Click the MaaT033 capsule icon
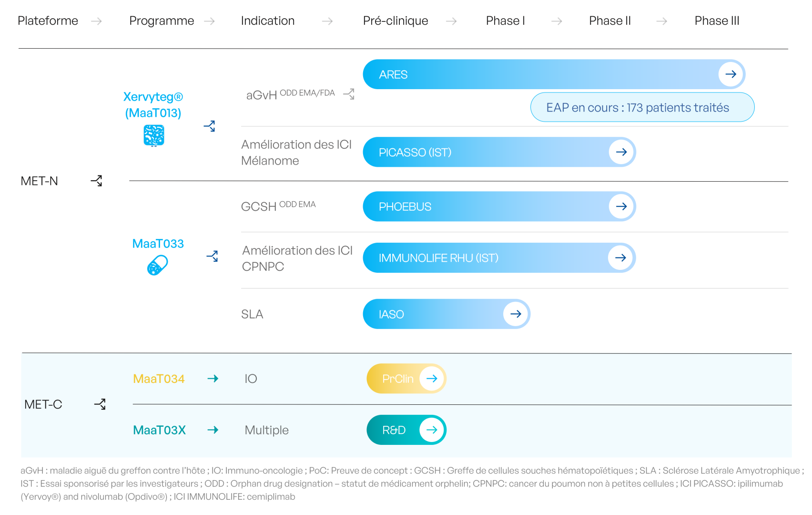The image size is (812, 515). [158, 265]
